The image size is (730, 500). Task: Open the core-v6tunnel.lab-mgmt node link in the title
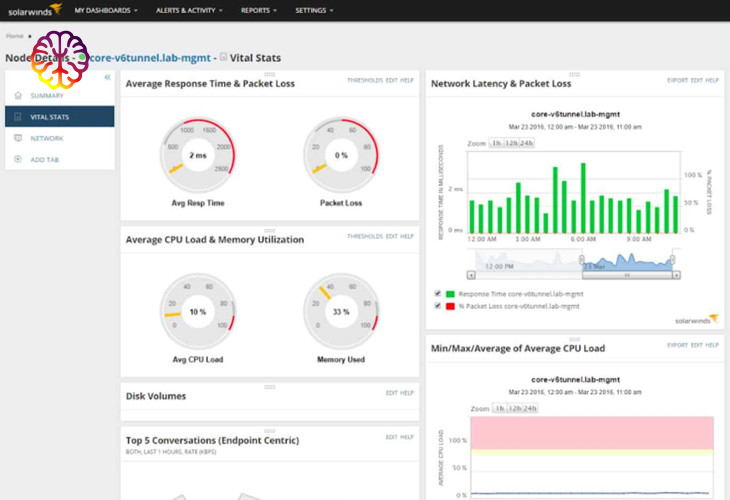click(150, 58)
